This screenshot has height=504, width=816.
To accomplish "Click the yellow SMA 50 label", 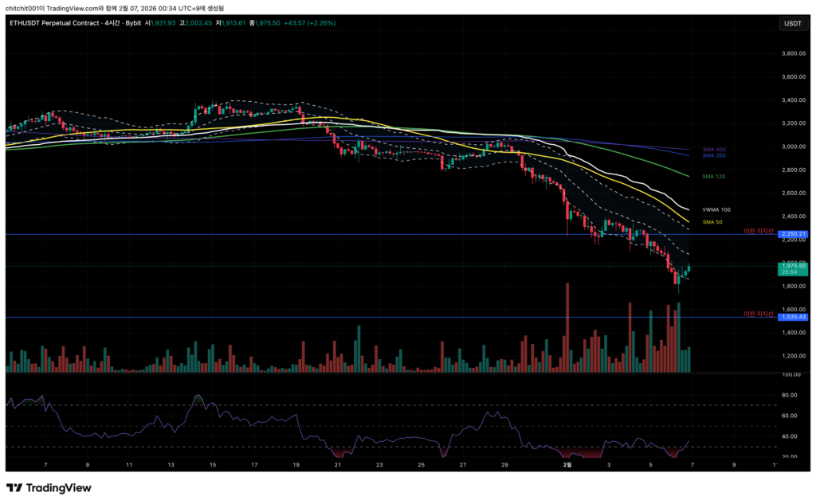I will (x=712, y=221).
